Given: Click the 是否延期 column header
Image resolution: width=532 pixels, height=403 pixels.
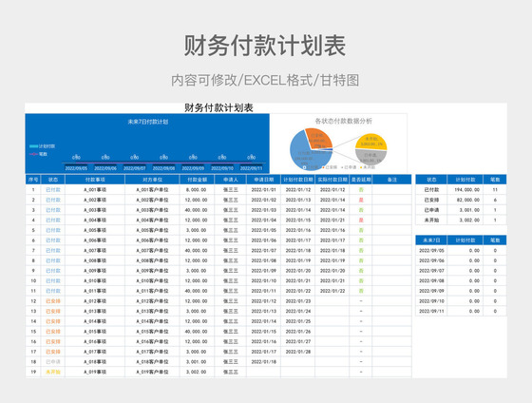Looking at the screenshot, I should click(361, 180).
